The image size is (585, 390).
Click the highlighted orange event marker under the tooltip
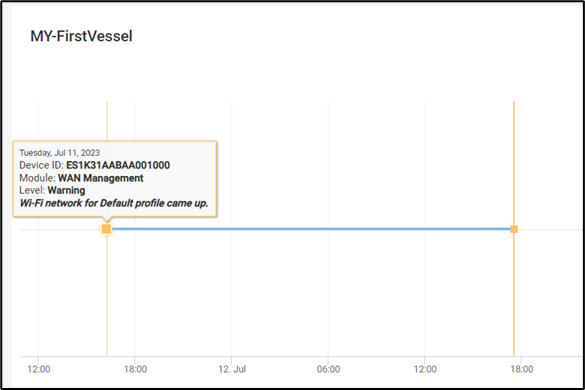[x=107, y=229]
